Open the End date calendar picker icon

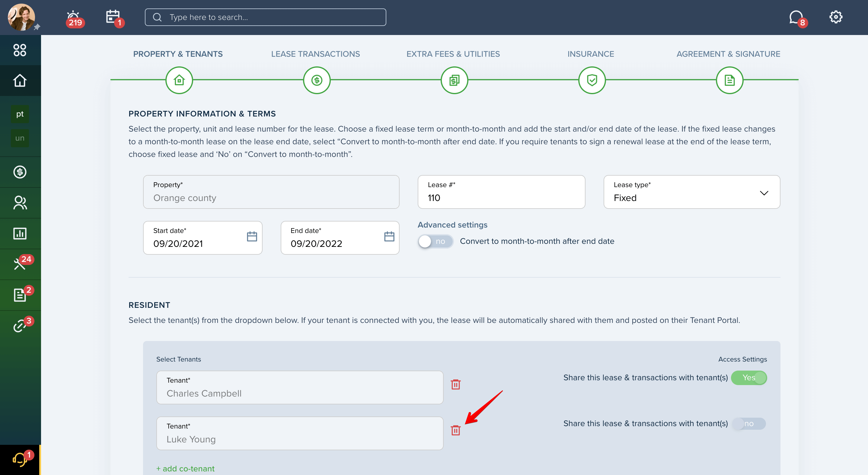[389, 236]
